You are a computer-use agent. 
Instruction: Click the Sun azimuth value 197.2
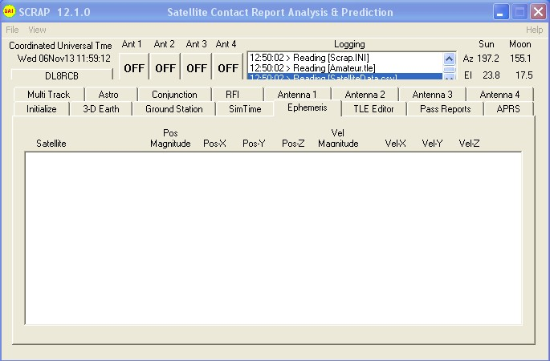coord(488,58)
